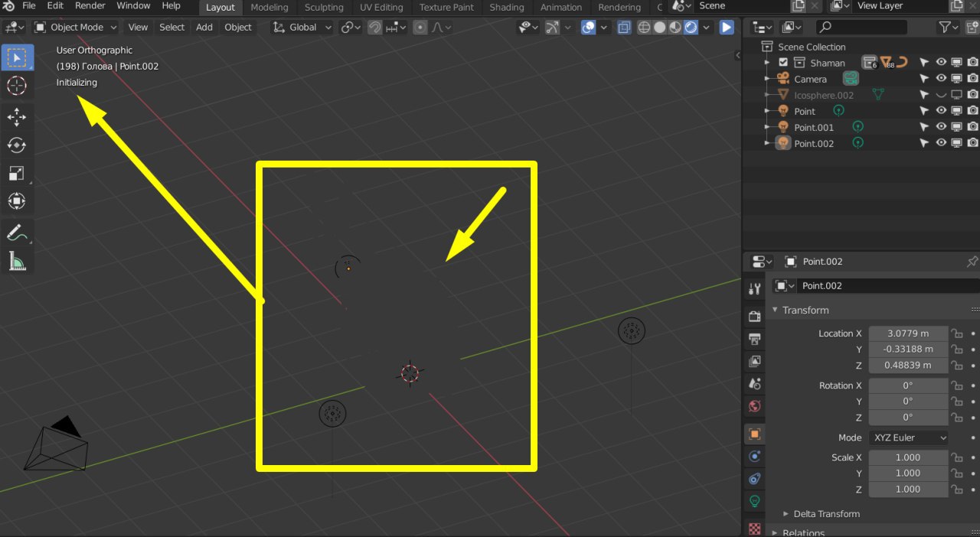This screenshot has height=537, width=980.
Task: Open the outliner filter dropdown
Action: pyautogui.click(x=949, y=28)
